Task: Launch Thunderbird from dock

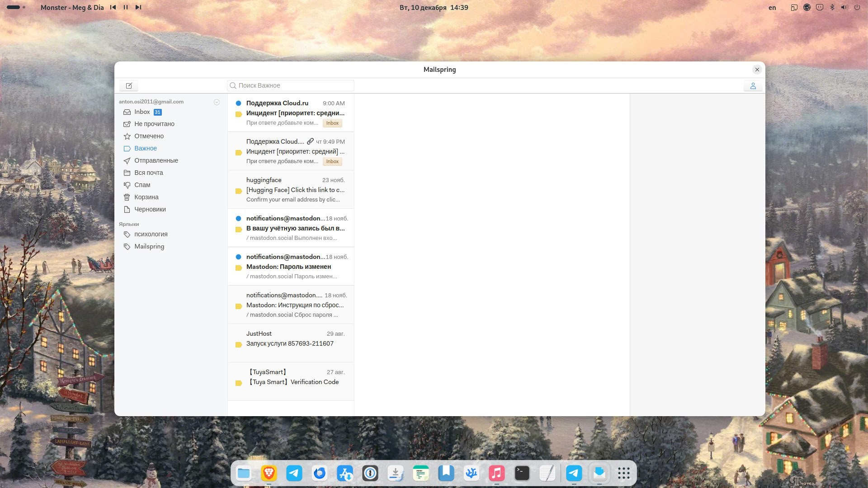Action: (320, 473)
